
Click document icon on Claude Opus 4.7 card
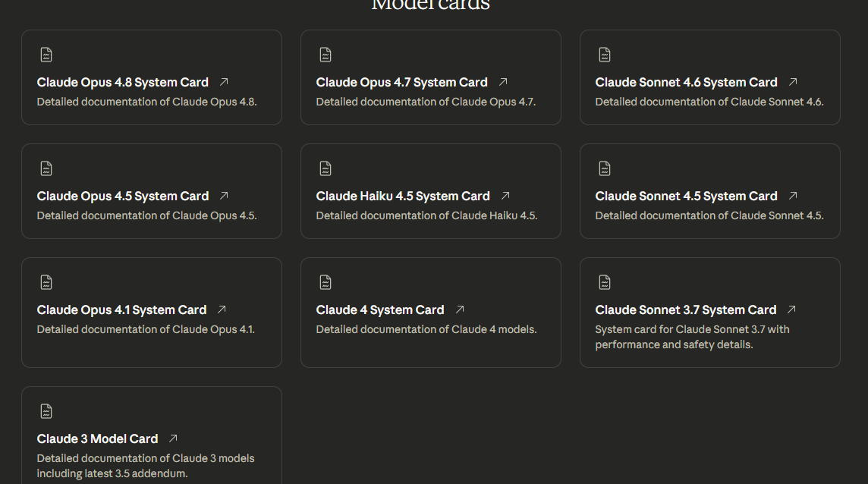click(325, 55)
